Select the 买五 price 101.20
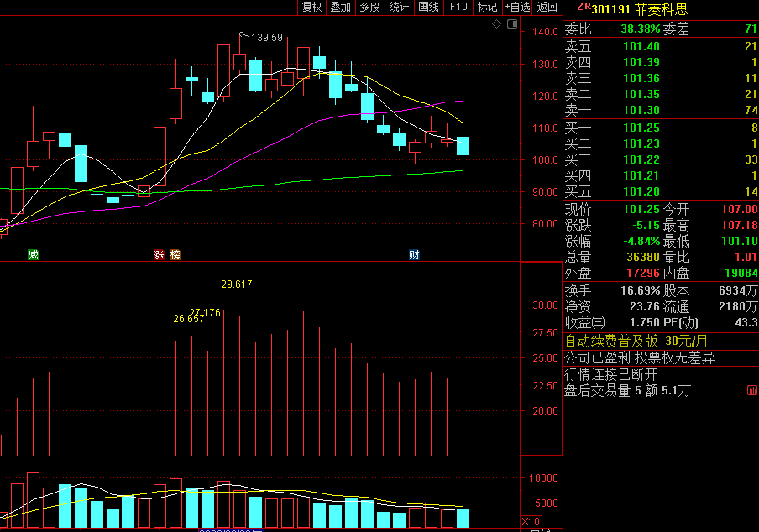 641,191
